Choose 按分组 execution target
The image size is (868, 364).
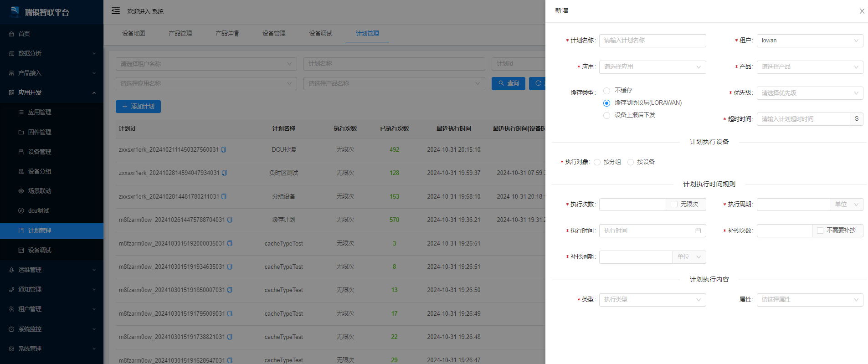point(597,162)
